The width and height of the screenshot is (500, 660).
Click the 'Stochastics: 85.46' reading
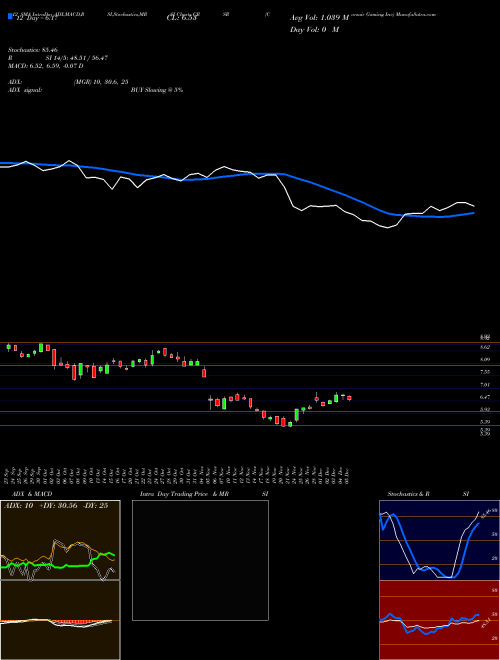33,50
